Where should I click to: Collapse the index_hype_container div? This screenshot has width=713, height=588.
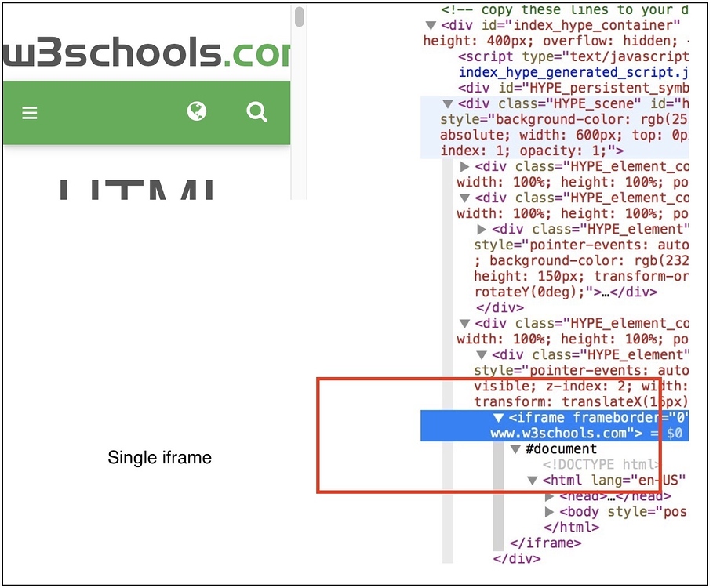click(x=431, y=25)
